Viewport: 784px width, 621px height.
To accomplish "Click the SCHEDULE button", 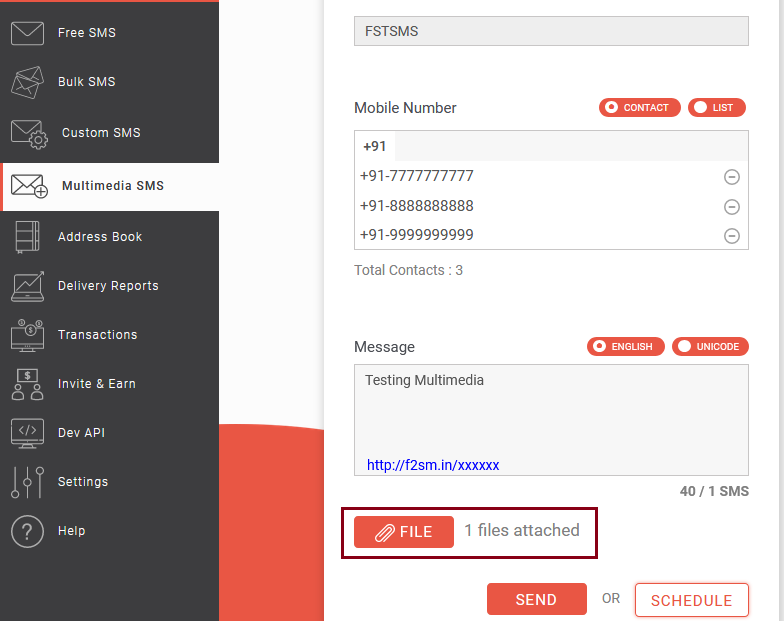I will [692, 600].
